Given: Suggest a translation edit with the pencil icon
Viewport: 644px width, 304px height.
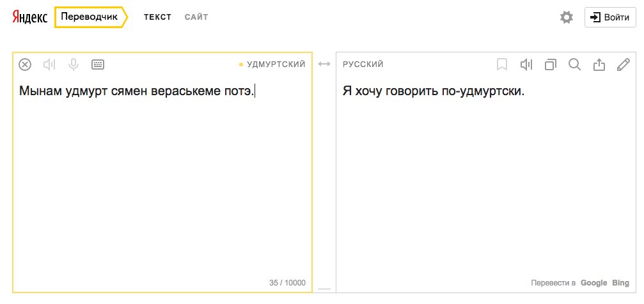Looking at the screenshot, I should pyautogui.click(x=624, y=65).
